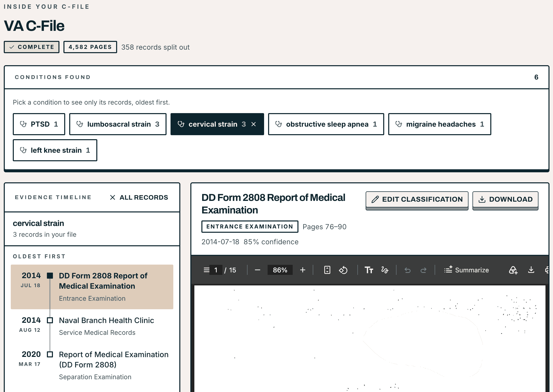Click the stethoscope icon on cervical strain
Screen dimensions: 553x392
[x=181, y=124]
